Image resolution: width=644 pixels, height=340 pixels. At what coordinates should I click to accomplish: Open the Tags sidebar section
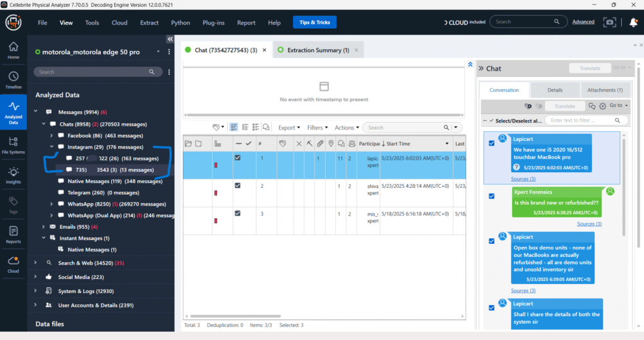pyautogui.click(x=13, y=205)
